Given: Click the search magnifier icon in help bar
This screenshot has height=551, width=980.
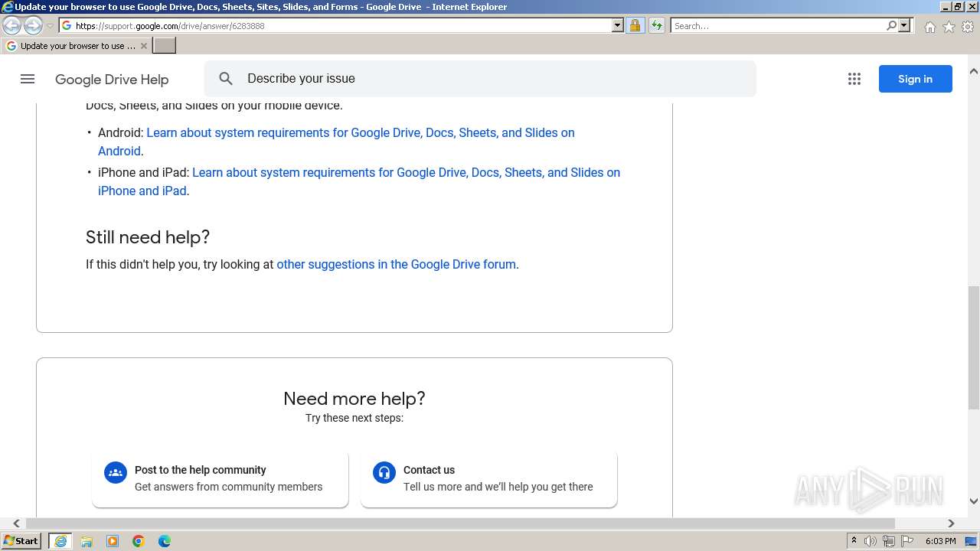Looking at the screenshot, I should [x=226, y=79].
